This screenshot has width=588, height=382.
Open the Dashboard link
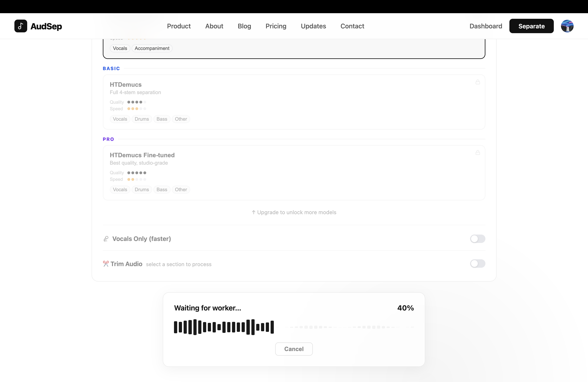[x=485, y=26]
